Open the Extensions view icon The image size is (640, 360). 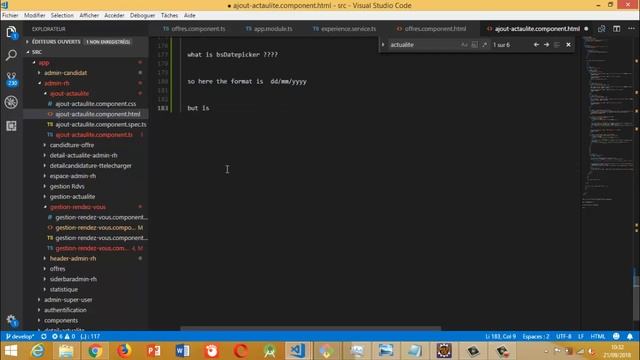(x=11, y=126)
